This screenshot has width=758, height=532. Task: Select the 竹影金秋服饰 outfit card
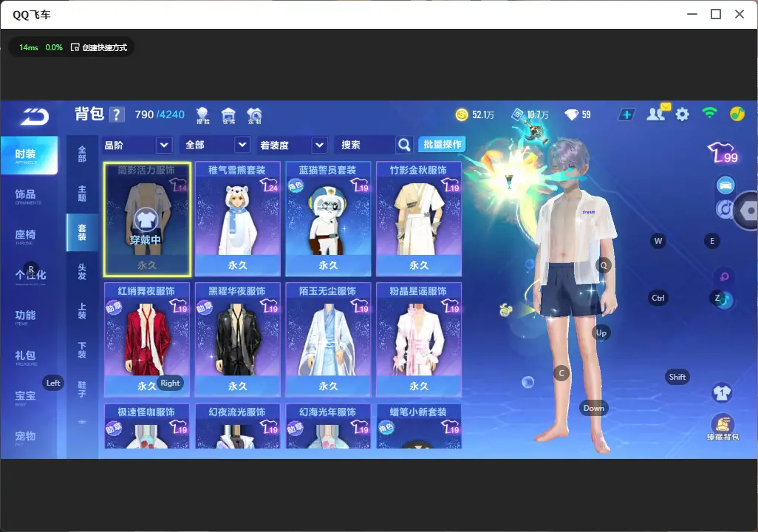(419, 219)
